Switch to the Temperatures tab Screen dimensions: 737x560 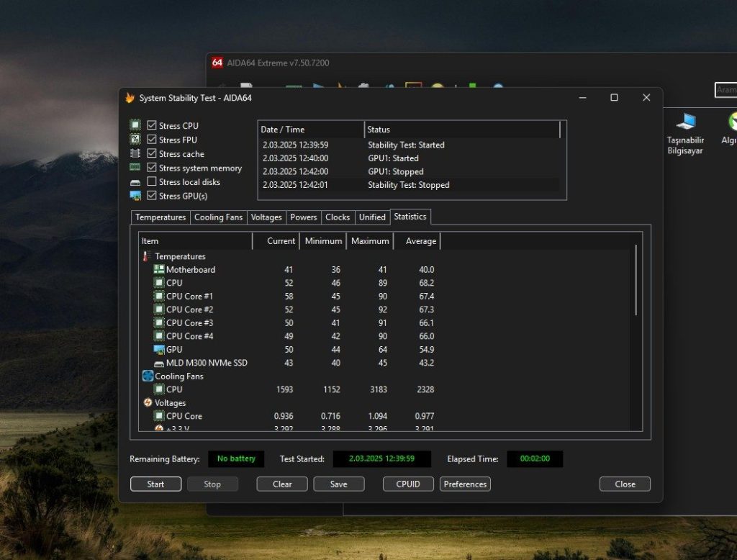[x=160, y=217]
